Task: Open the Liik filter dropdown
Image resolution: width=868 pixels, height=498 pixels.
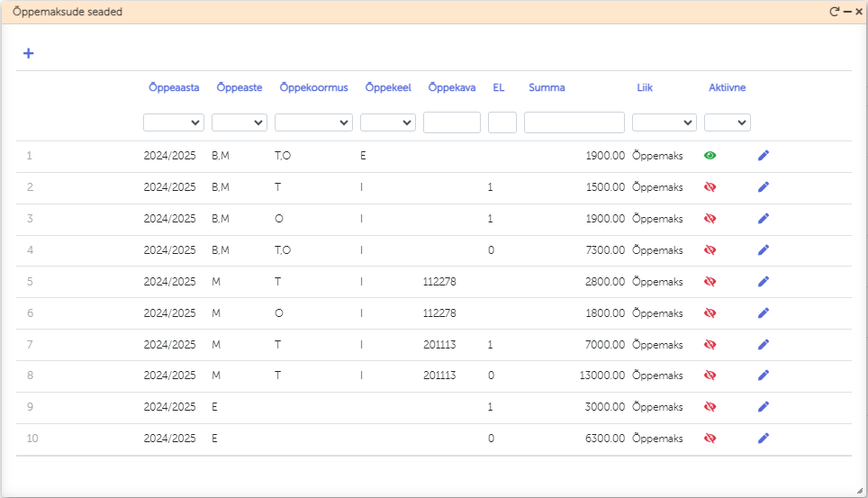Action: point(664,122)
